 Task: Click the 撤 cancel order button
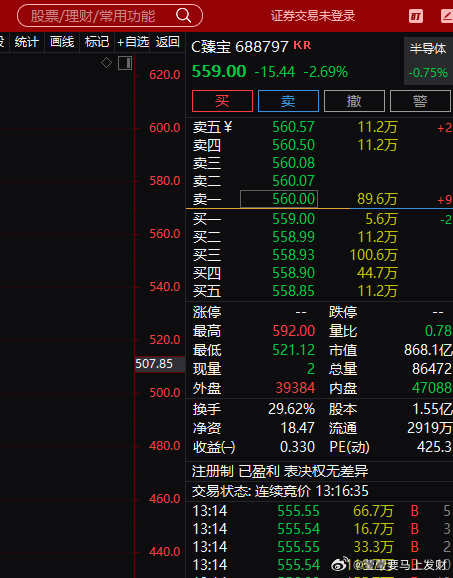pyautogui.click(x=354, y=101)
